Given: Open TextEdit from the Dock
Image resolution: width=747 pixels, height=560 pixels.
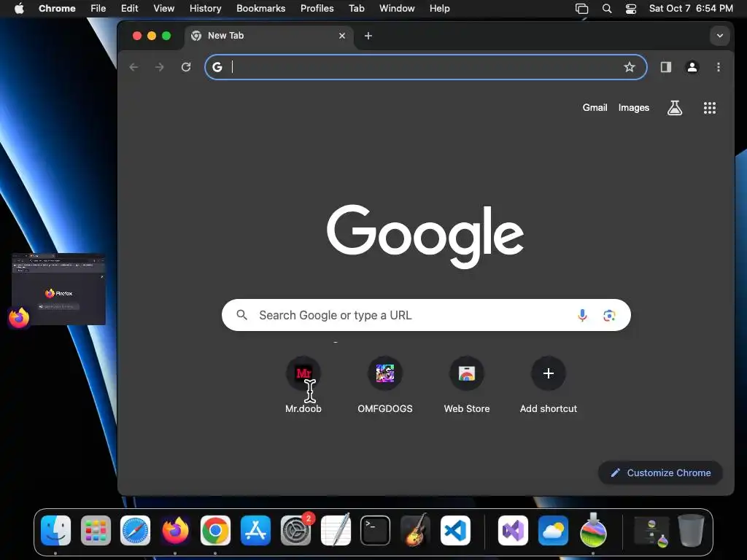Looking at the screenshot, I should [x=336, y=530].
